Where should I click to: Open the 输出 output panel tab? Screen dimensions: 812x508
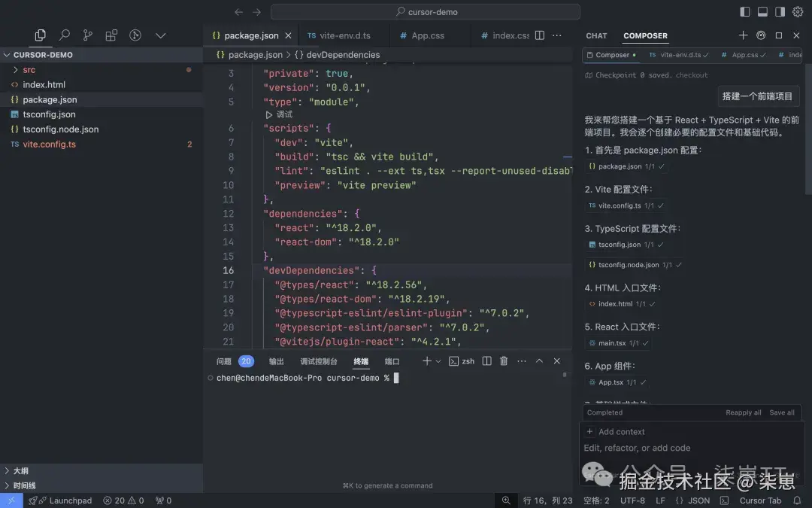pyautogui.click(x=276, y=361)
